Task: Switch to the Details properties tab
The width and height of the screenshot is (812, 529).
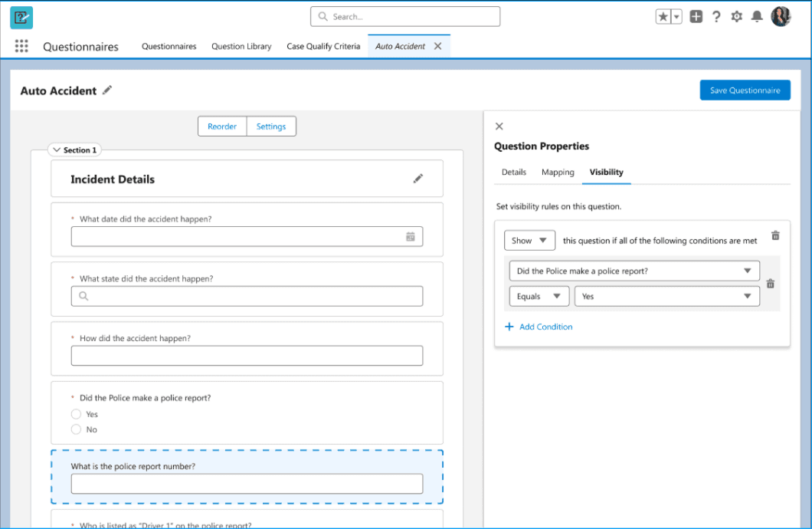Action: tap(514, 172)
